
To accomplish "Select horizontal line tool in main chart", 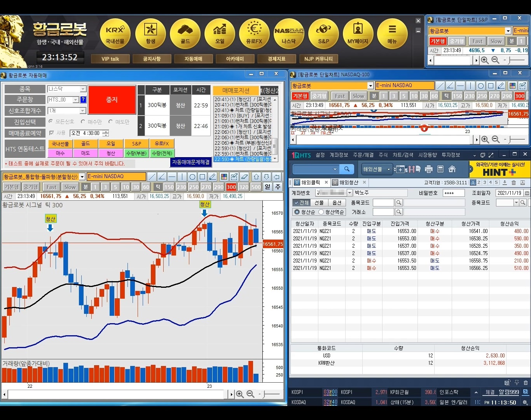I will [172, 177].
